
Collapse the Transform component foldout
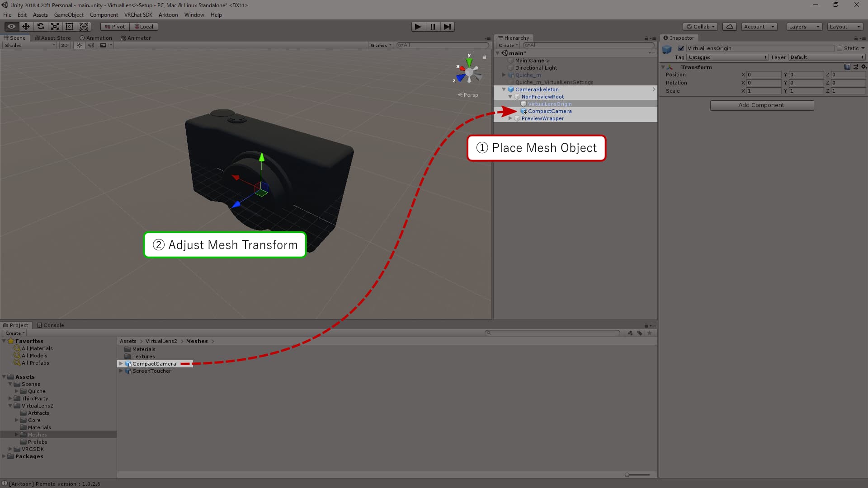tap(663, 67)
